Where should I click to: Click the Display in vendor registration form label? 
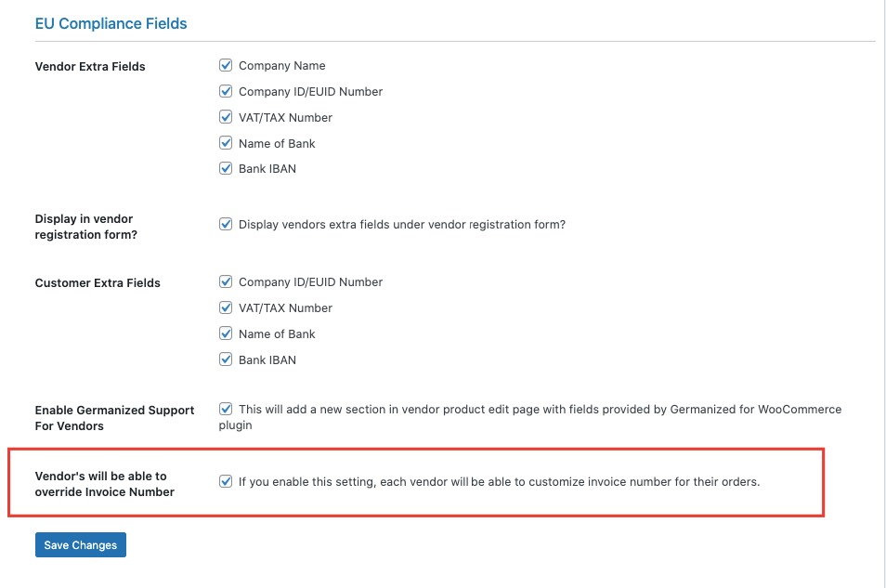85,227
